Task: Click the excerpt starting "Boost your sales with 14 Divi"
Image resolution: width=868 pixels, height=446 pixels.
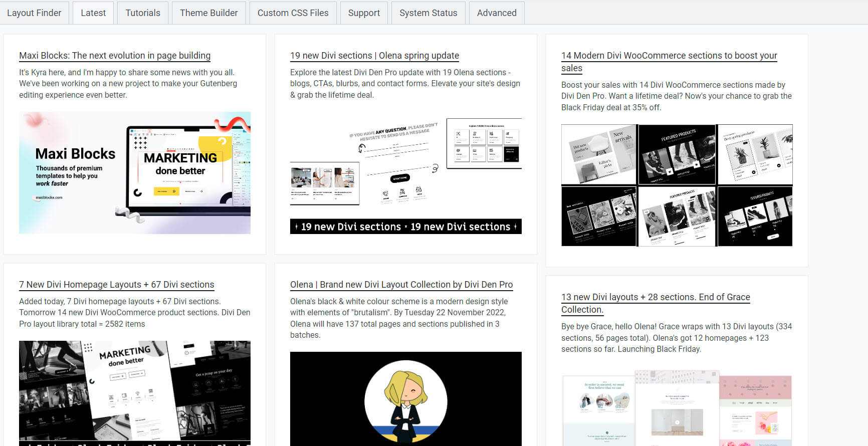Action: [x=677, y=96]
